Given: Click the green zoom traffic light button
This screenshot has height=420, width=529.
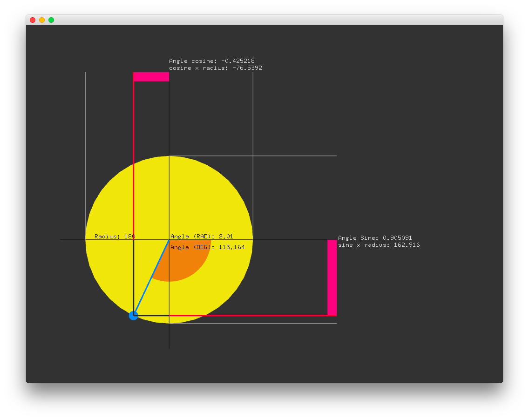Looking at the screenshot, I should (50, 20).
